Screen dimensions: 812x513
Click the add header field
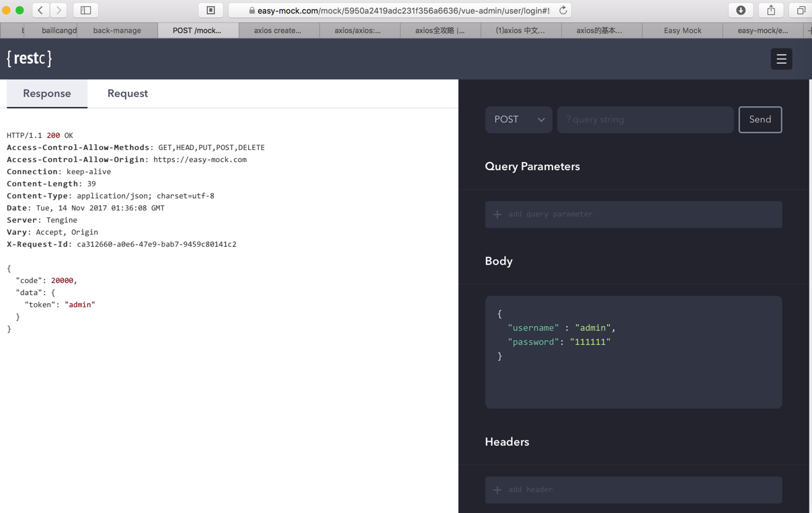coord(633,489)
